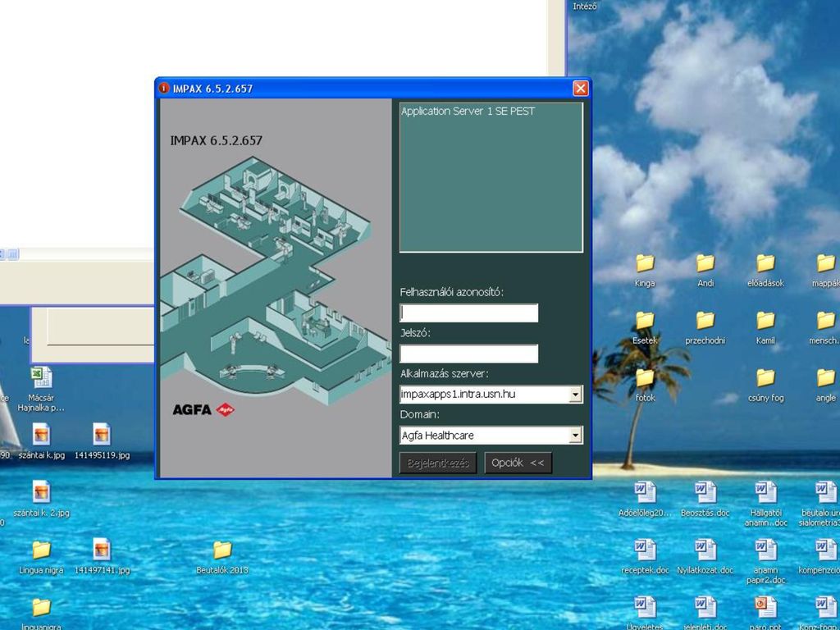Click the Esetek folder on the desktop
Viewport: 840px width, 630px height.
tap(645, 321)
